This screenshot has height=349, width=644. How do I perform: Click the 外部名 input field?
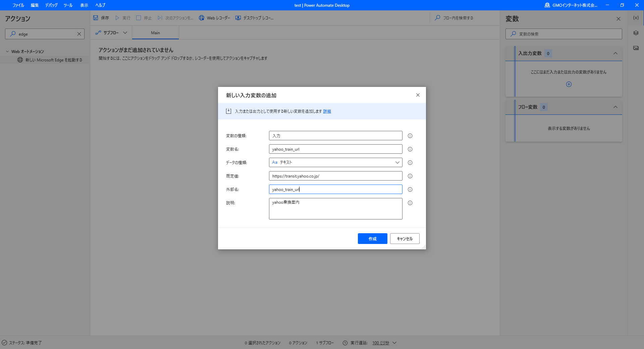click(336, 189)
